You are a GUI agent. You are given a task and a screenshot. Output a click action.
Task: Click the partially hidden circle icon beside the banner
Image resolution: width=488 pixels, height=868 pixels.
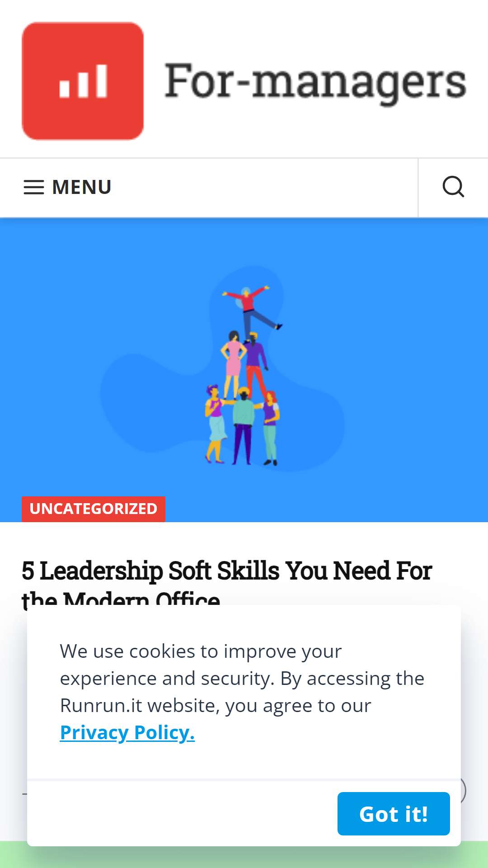pyautogui.click(x=463, y=790)
